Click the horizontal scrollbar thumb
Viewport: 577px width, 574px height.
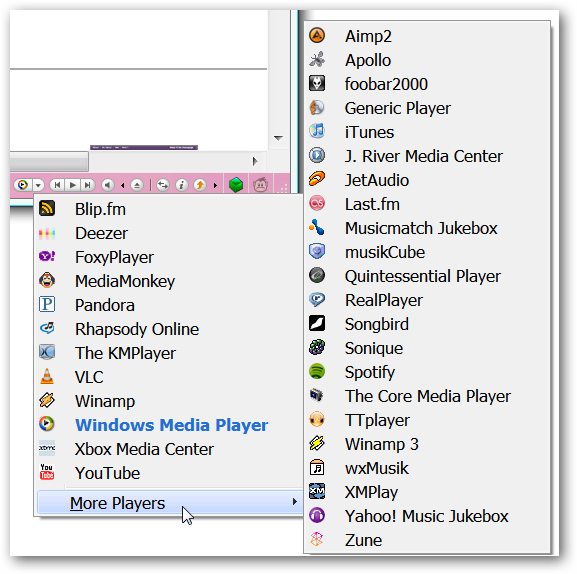pos(49,161)
